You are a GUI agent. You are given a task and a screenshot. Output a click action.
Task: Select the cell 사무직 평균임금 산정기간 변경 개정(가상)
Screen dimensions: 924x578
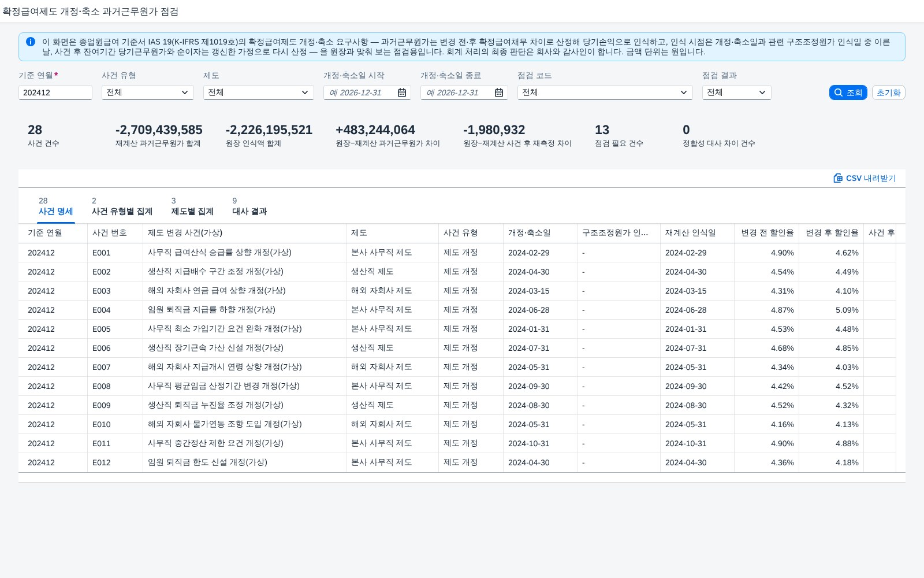244,386
